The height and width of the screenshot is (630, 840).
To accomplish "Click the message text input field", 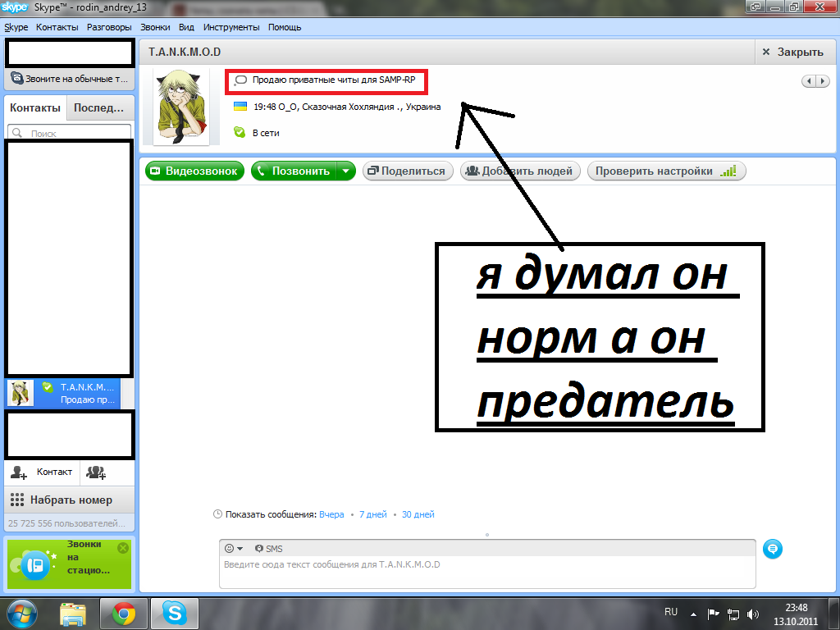I will point(486,573).
